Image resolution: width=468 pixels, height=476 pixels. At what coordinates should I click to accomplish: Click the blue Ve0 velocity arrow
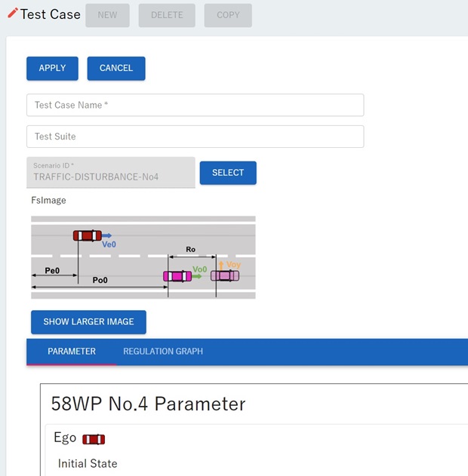click(107, 235)
